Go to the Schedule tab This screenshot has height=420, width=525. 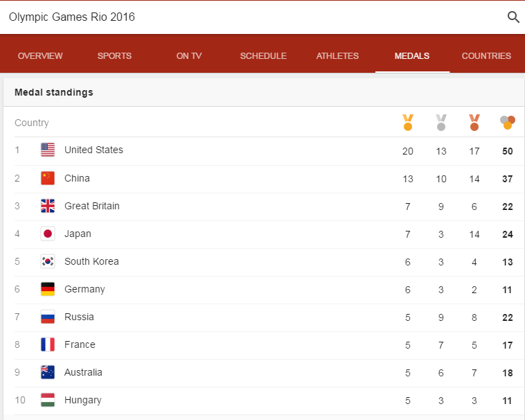click(263, 56)
